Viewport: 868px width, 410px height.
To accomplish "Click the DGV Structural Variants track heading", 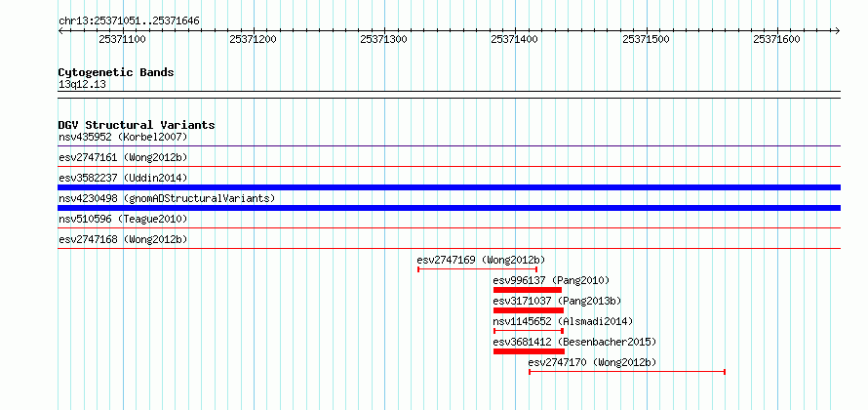I will coord(137,125).
